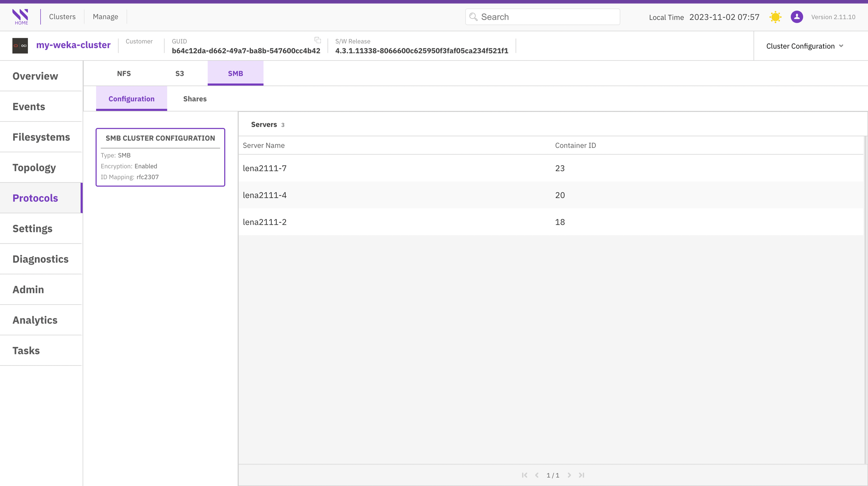The image size is (868, 486).
Task: Open the user profile avatar icon
Action: pyautogui.click(x=796, y=17)
